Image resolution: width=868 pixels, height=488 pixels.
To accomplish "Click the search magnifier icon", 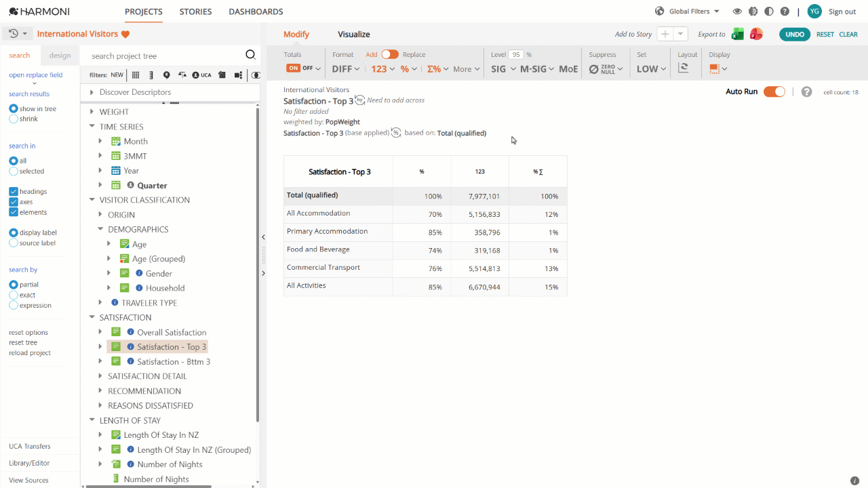I will click(x=250, y=55).
